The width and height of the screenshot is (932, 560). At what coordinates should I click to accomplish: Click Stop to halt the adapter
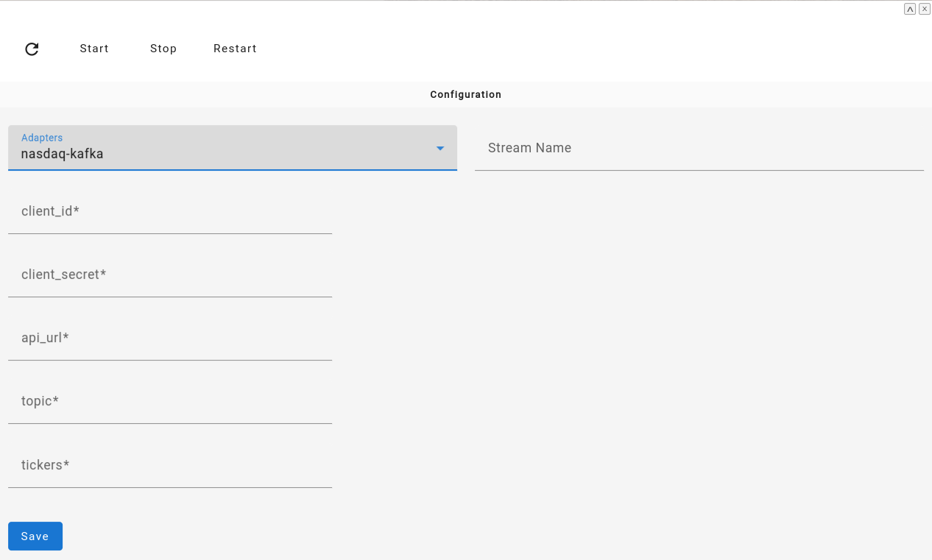pyautogui.click(x=163, y=49)
